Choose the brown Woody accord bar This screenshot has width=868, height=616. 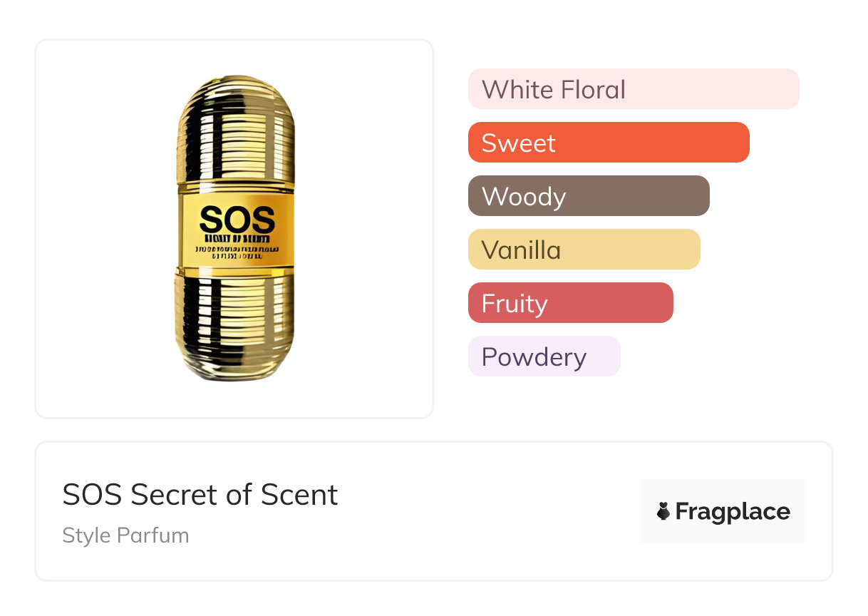(x=588, y=196)
